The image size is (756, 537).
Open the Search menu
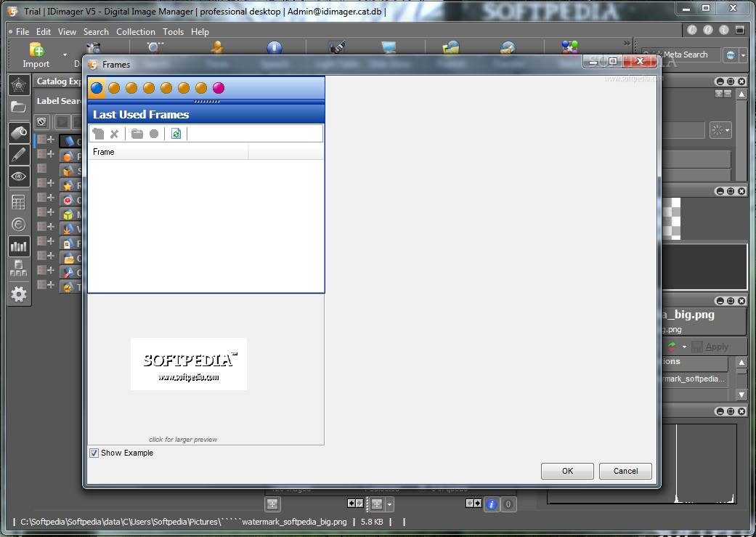(96, 32)
